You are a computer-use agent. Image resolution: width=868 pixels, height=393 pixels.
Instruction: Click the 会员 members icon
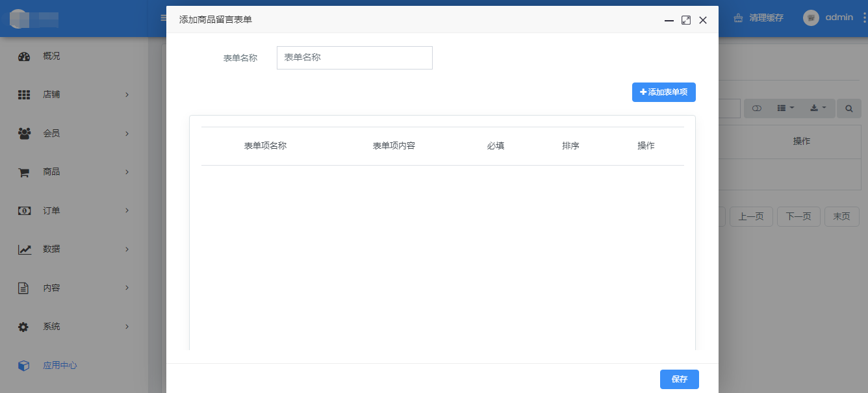24,134
